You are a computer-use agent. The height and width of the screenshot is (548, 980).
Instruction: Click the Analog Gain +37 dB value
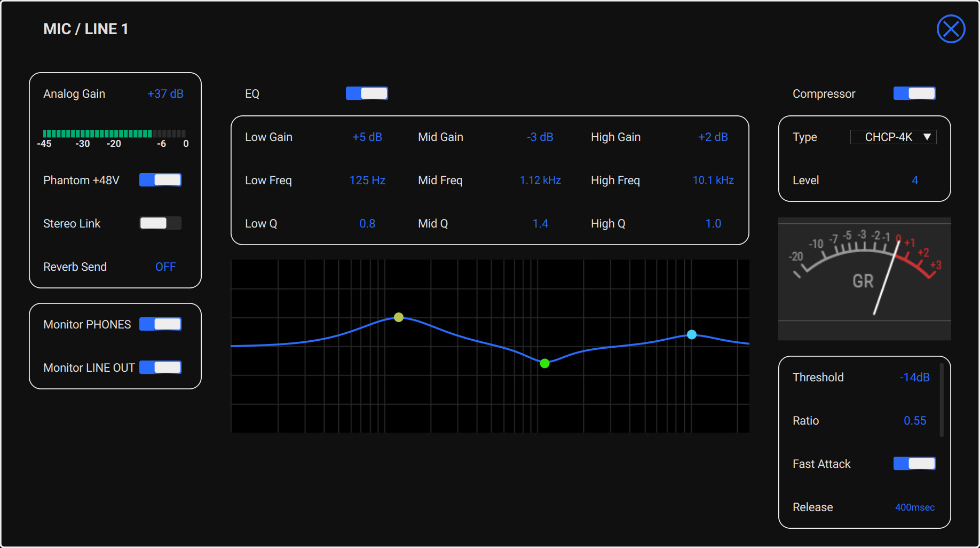[165, 94]
